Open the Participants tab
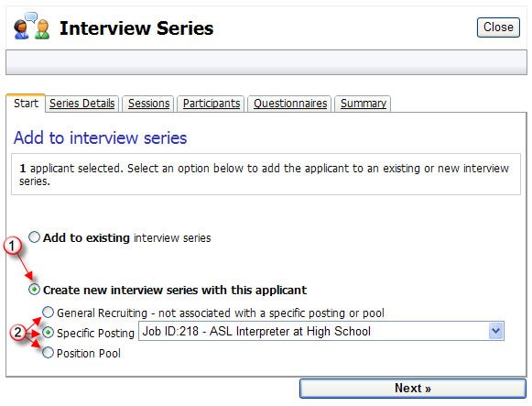The image size is (532, 406). pyautogui.click(x=212, y=104)
